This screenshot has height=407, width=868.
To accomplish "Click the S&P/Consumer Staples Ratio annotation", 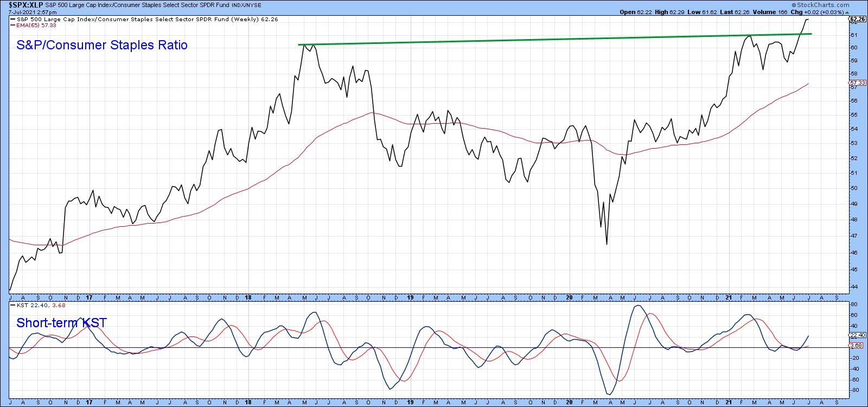I will click(102, 45).
